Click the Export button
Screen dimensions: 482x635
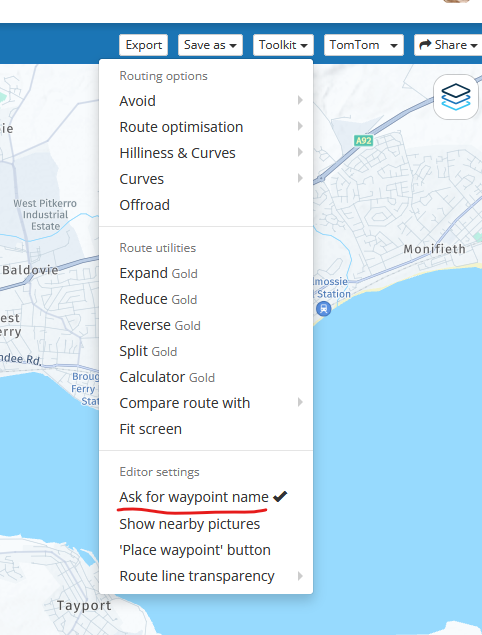[143, 45]
